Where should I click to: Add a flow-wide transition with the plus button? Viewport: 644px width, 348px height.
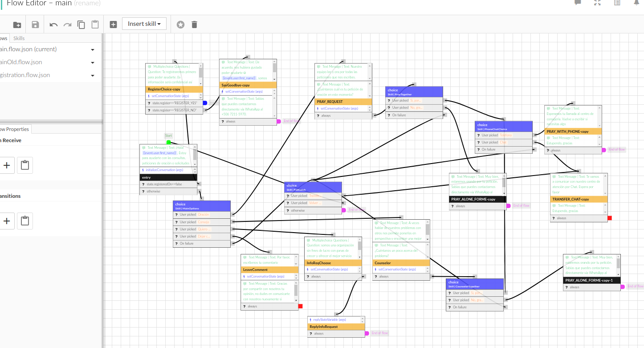pyautogui.click(x=6, y=221)
